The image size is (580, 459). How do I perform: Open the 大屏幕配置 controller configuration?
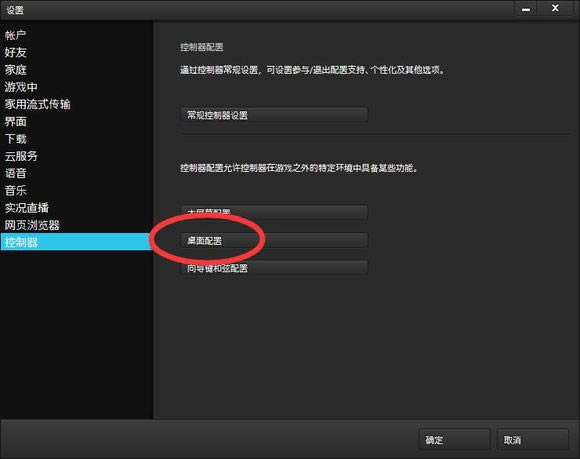pyautogui.click(x=274, y=213)
